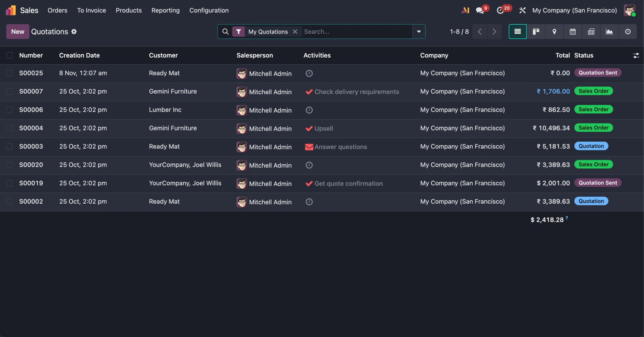Switch to Graph view
This screenshot has width=644, height=337.
pos(609,32)
